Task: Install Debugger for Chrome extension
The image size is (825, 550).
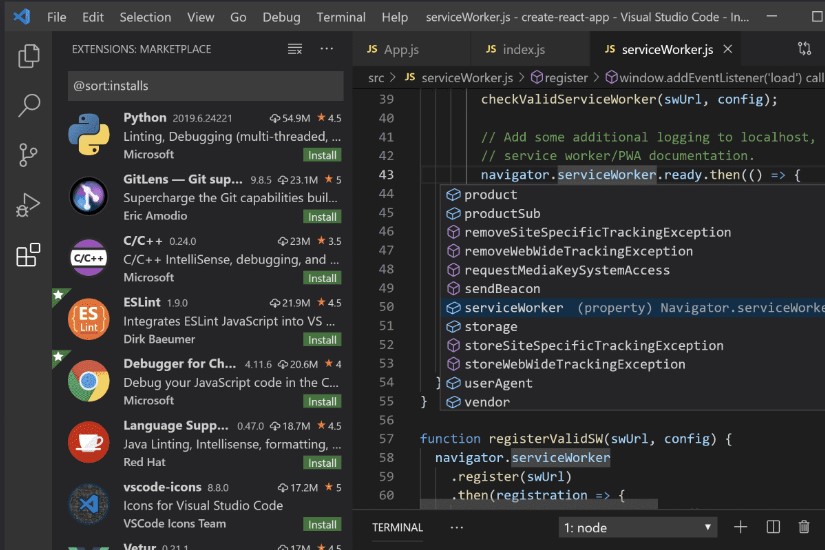Action: pos(322,402)
